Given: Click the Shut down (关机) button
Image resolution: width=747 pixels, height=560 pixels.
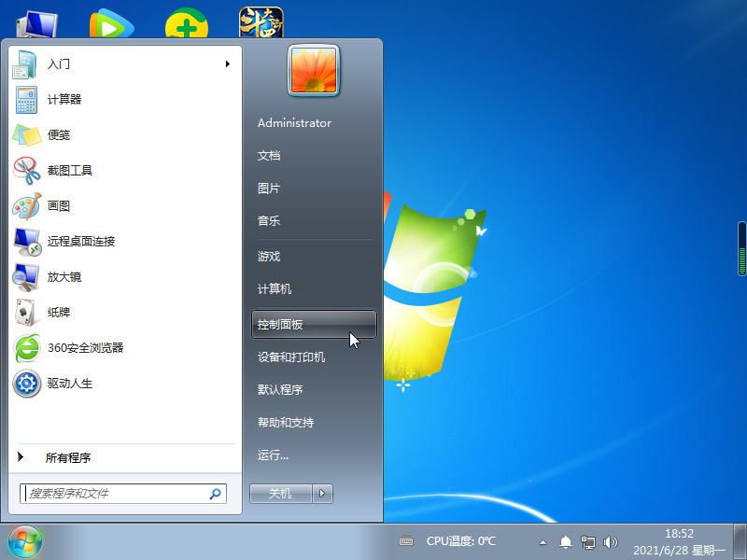Looking at the screenshot, I should pos(280,494).
